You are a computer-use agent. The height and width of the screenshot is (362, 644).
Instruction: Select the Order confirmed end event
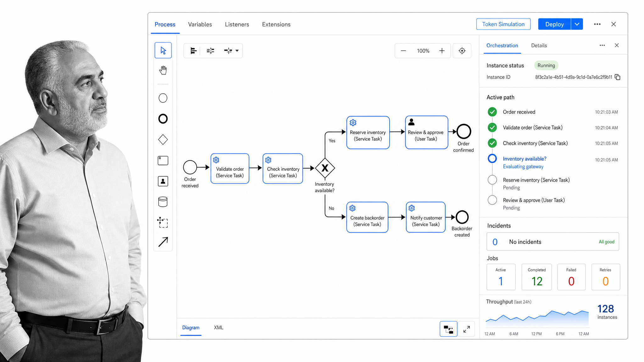[464, 131]
